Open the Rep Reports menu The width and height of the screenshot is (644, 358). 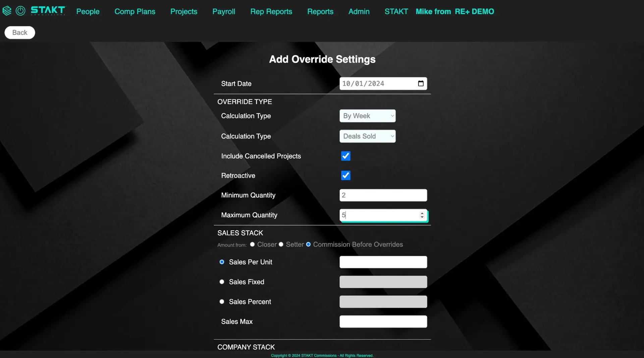pos(271,11)
